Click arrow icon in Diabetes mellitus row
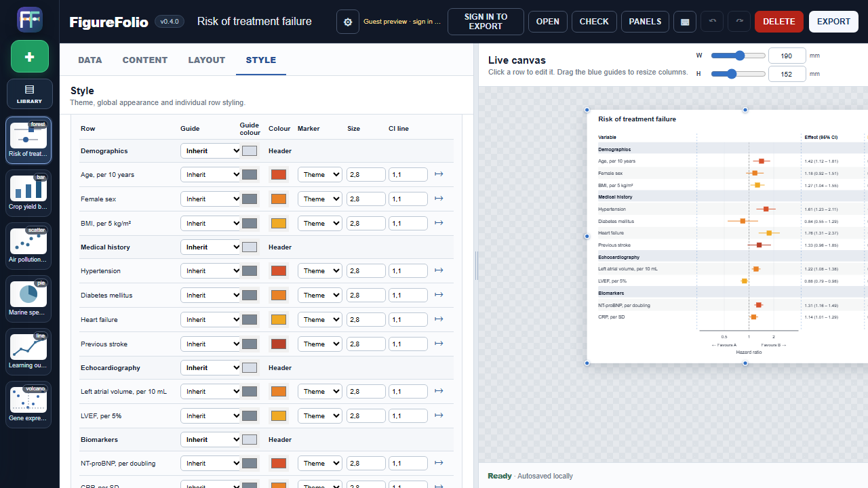868x488 pixels. pyautogui.click(x=439, y=296)
